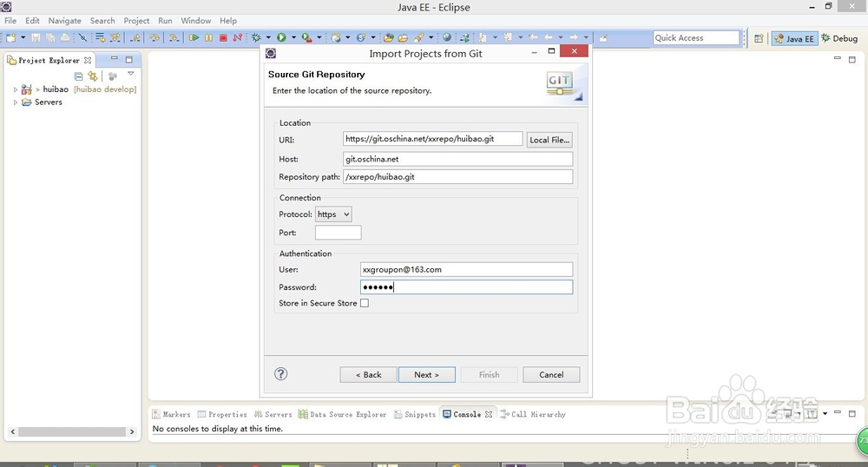This screenshot has height=467, width=868.
Task: Click the < Back button
Action: pos(369,375)
